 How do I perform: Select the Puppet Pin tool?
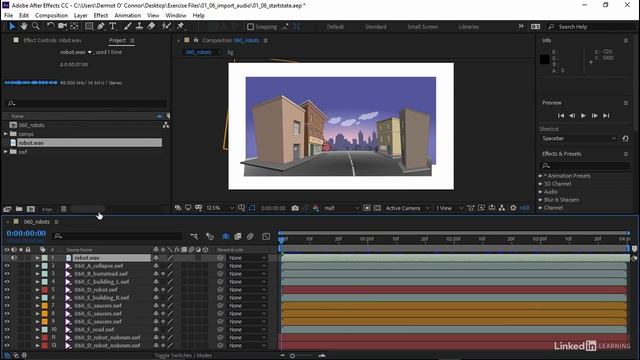coord(180,27)
